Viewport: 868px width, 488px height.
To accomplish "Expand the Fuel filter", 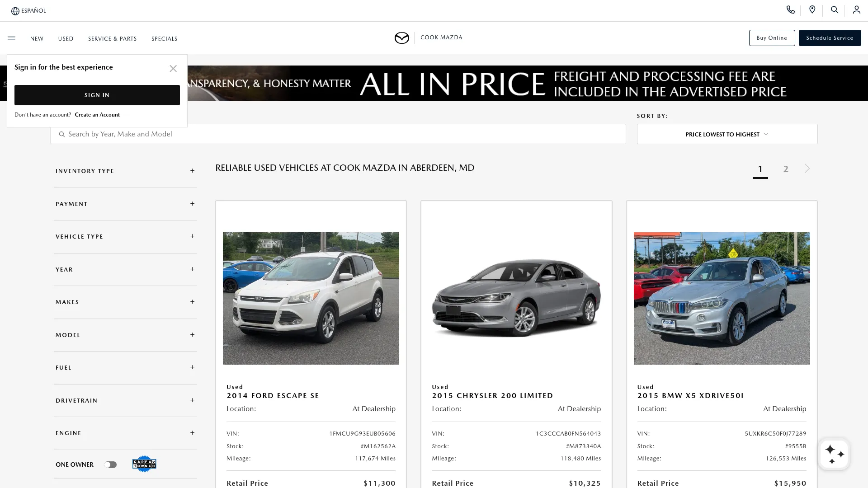I will pos(125,367).
